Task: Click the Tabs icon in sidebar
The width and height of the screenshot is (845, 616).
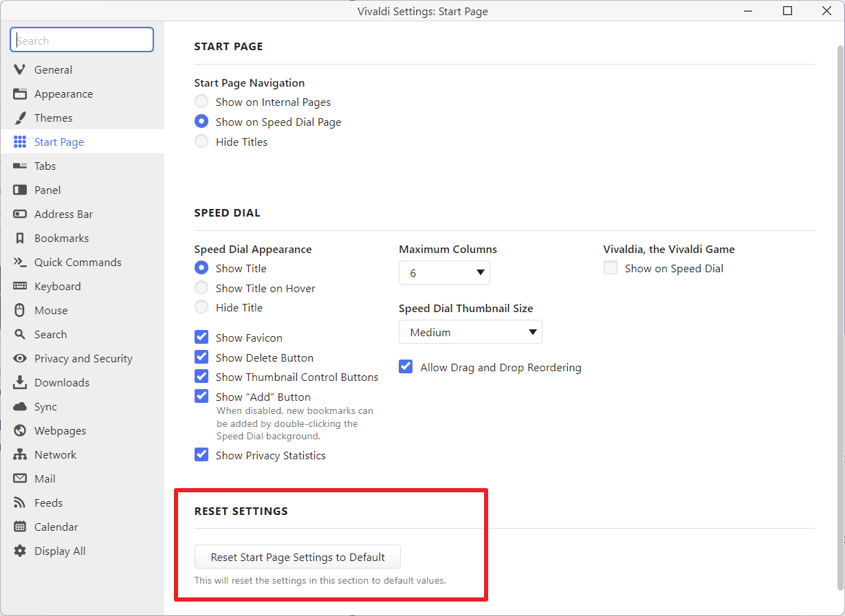Action: (20, 166)
